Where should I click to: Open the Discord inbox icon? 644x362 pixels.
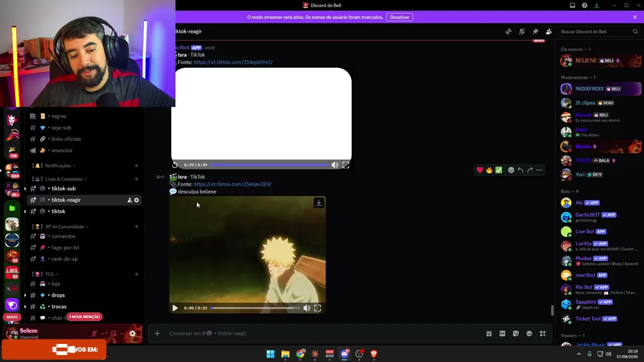click(x=573, y=6)
